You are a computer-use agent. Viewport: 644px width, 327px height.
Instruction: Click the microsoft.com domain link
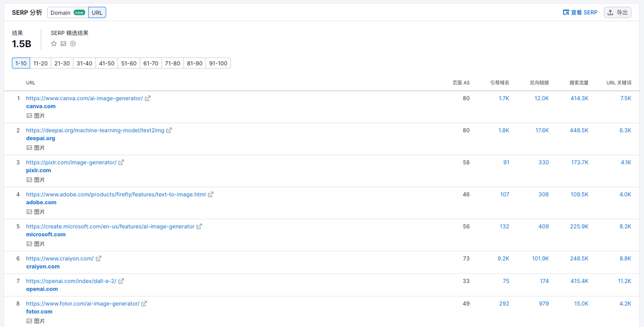coord(46,234)
